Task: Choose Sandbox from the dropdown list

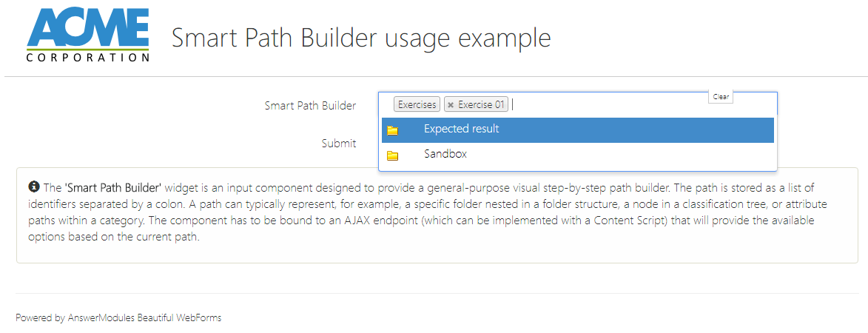Action: tap(445, 155)
